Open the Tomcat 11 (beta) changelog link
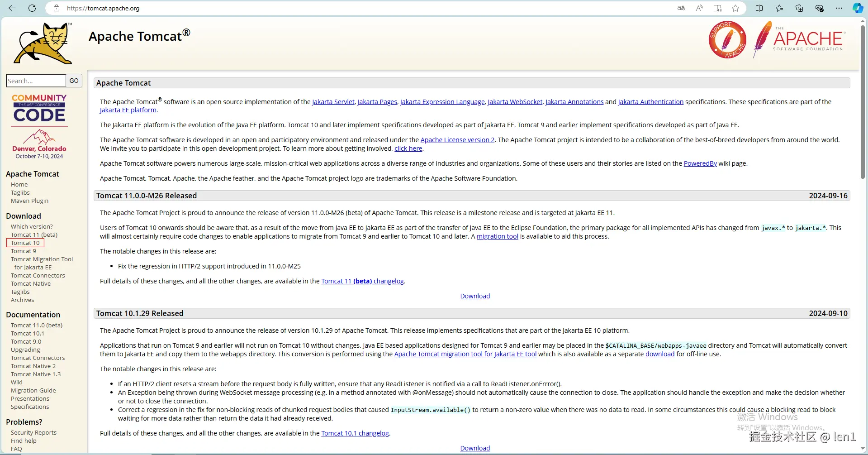868x455 pixels. pyautogui.click(x=362, y=281)
